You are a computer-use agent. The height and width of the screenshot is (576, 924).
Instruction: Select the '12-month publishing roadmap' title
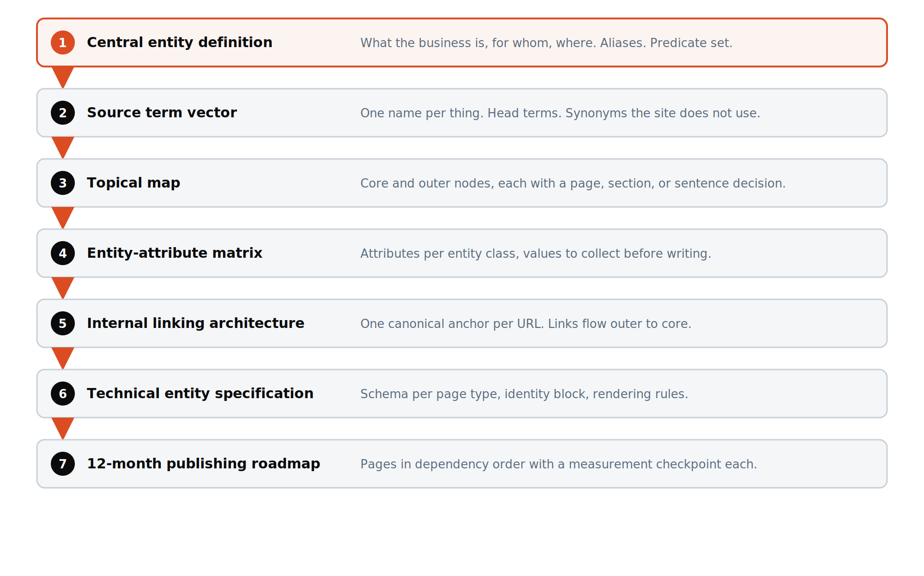pos(203,464)
